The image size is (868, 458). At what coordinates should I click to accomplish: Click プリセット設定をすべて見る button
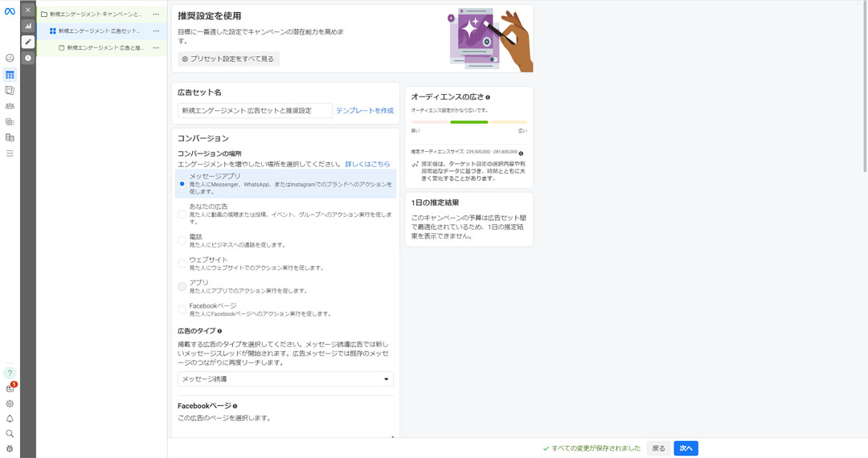(x=228, y=59)
